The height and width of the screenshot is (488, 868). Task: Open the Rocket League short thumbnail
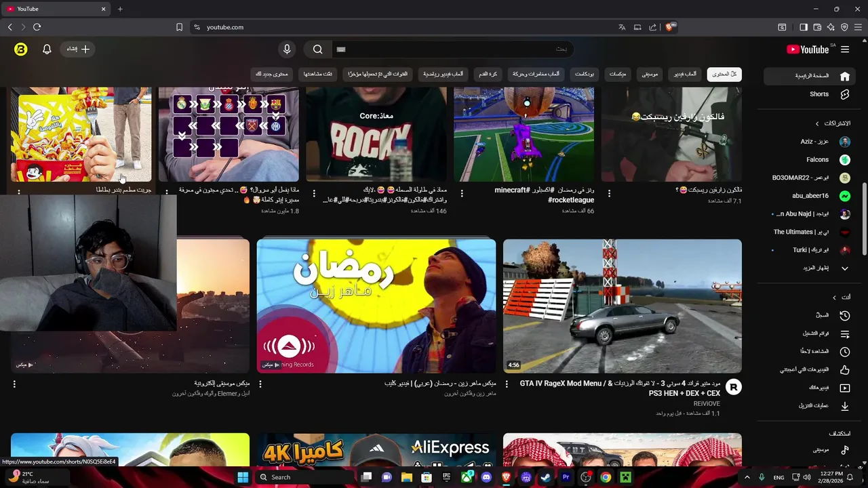pos(524,134)
